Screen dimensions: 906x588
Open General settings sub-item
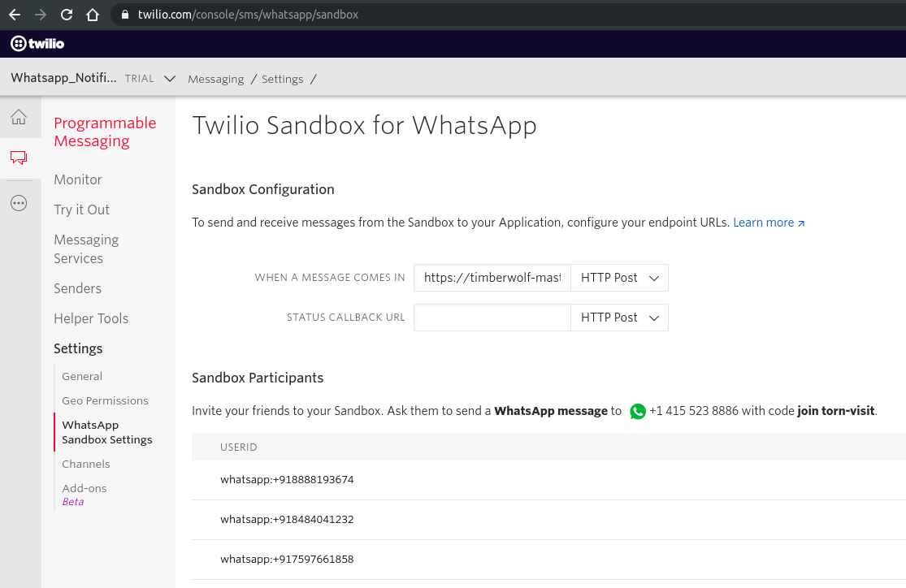82,376
